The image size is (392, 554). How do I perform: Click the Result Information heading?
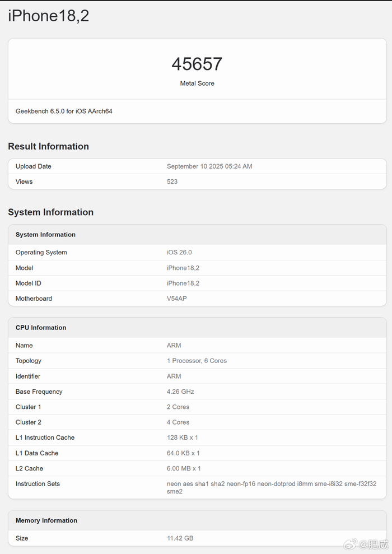(48, 146)
